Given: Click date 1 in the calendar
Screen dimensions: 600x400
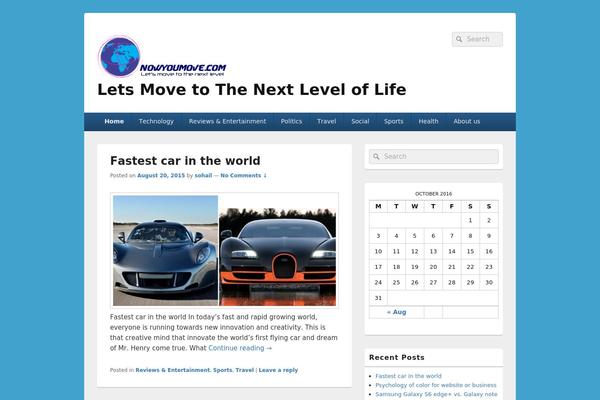Looking at the screenshot, I should click(x=470, y=220).
